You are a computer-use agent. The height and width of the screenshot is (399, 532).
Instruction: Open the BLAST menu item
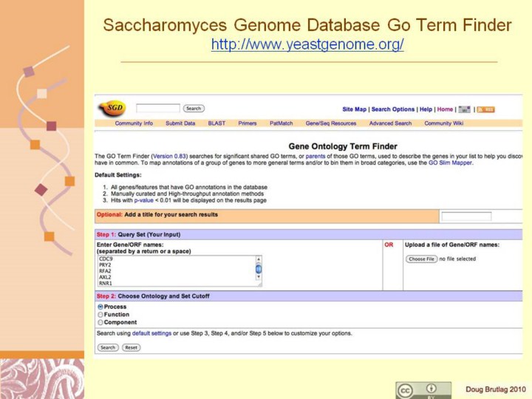(216, 123)
